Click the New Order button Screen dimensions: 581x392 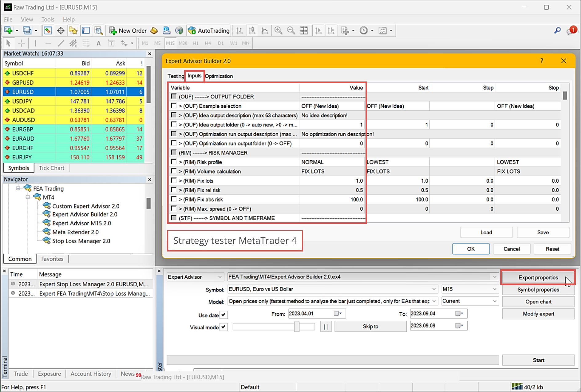coord(128,30)
